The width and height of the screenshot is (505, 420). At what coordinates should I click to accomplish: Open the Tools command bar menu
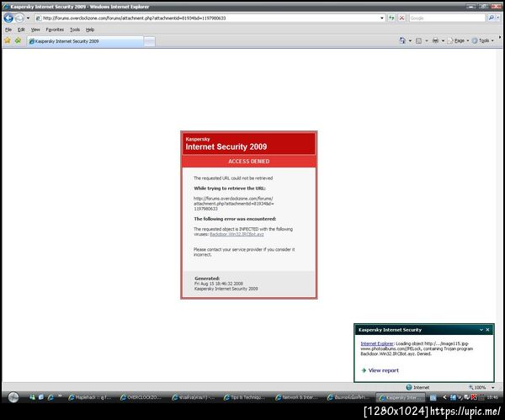click(483, 40)
